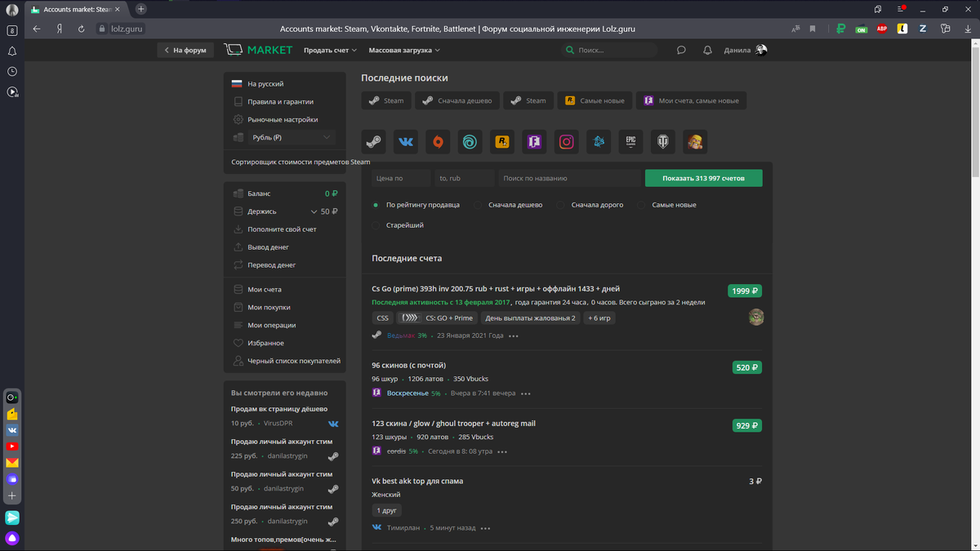Select sort 'По рейтингу продавца'
Screen dimensions: 980x551
point(416,205)
